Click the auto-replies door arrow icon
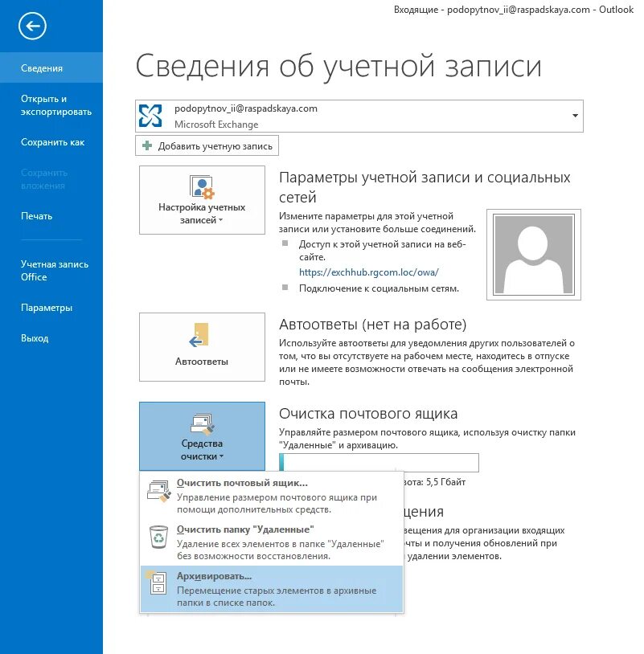This screenshot has width=644, height=654. [x=199, y=335]
